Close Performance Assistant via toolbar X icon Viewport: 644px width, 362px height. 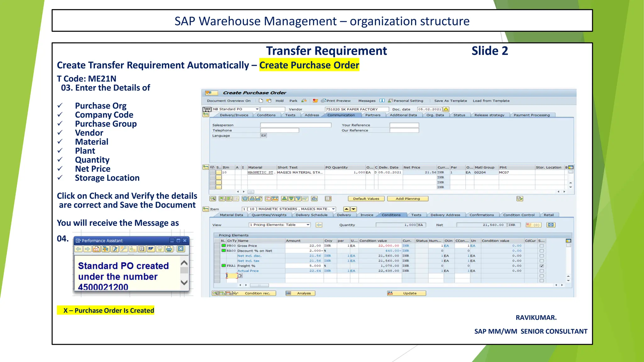(181, 249)
